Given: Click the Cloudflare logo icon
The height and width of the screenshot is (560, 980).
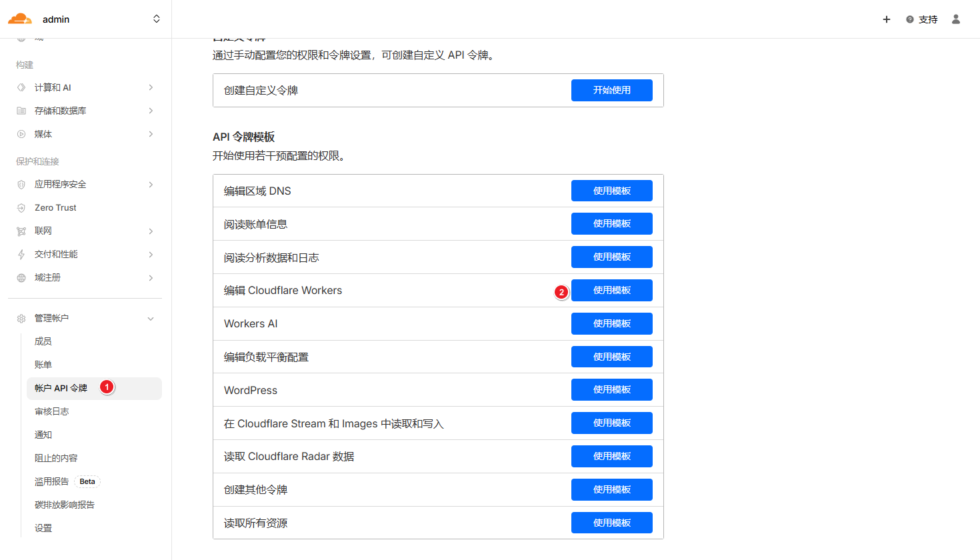Looking at the screenshot, I should point(20,19).
